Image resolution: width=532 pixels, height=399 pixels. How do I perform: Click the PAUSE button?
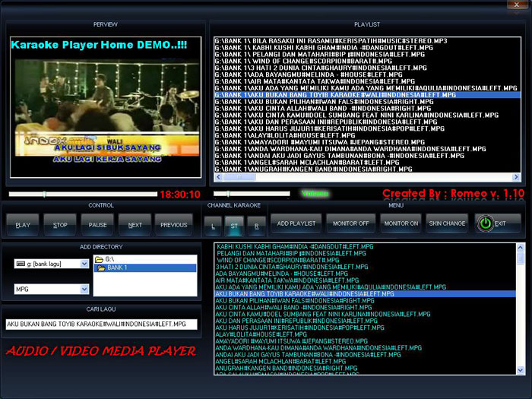point(97,224)
